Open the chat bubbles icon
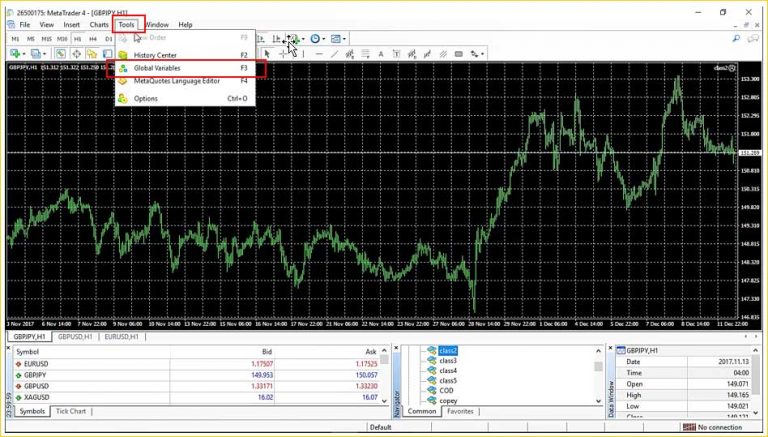This screenshot has width=768, height=437. 753,39
